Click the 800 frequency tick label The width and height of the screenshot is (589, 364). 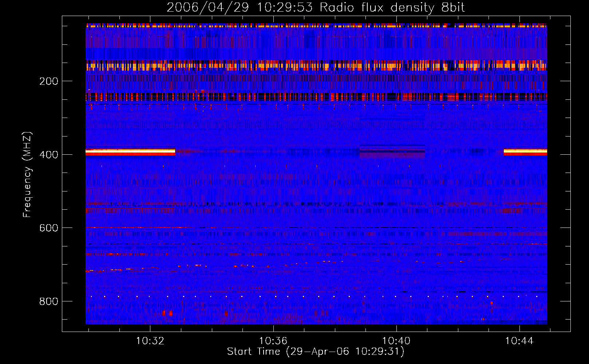coord(49,301)
